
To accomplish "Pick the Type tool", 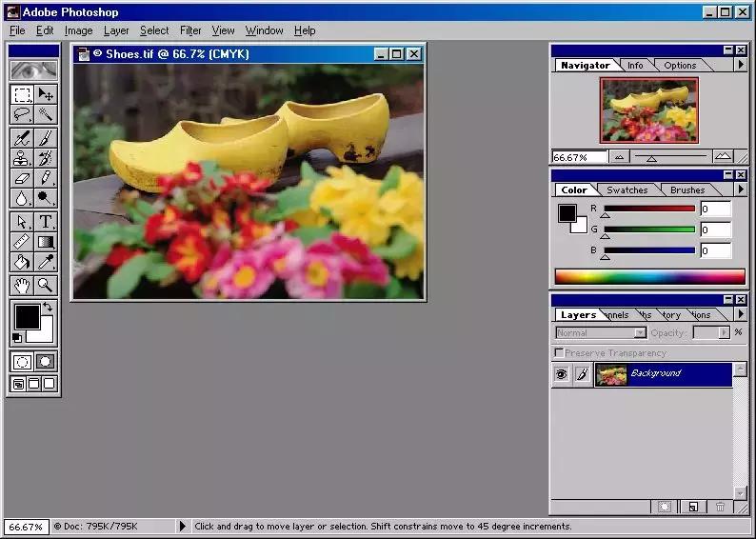I will (45, 222).
